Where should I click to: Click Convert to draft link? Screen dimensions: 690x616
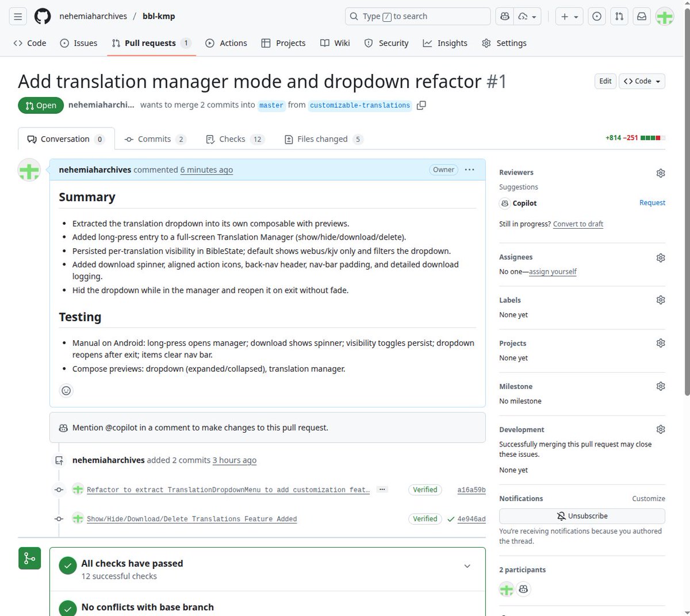578,224
